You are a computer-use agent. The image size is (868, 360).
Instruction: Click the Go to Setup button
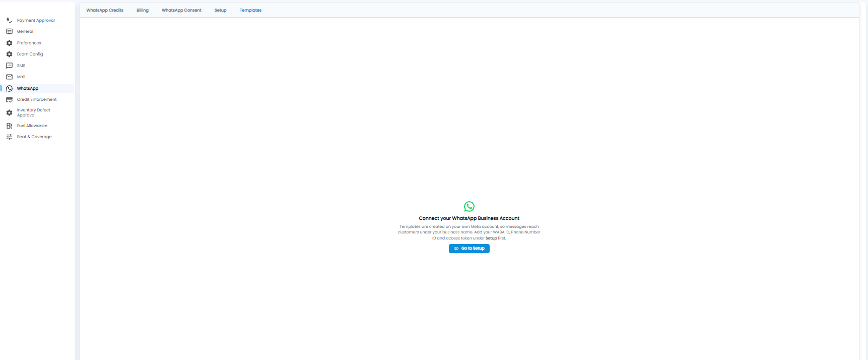[x=469, y=249]
